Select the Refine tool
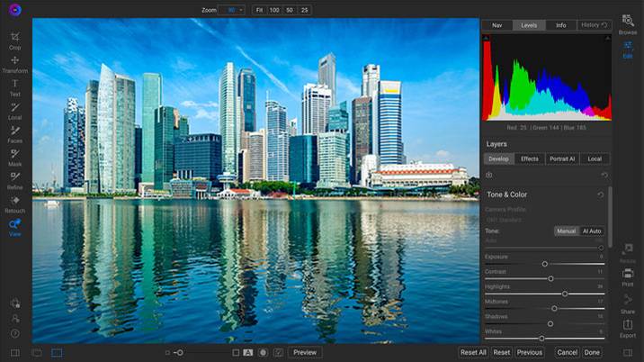The width and height of the screenshot is (644, 362). pos(14,180)
